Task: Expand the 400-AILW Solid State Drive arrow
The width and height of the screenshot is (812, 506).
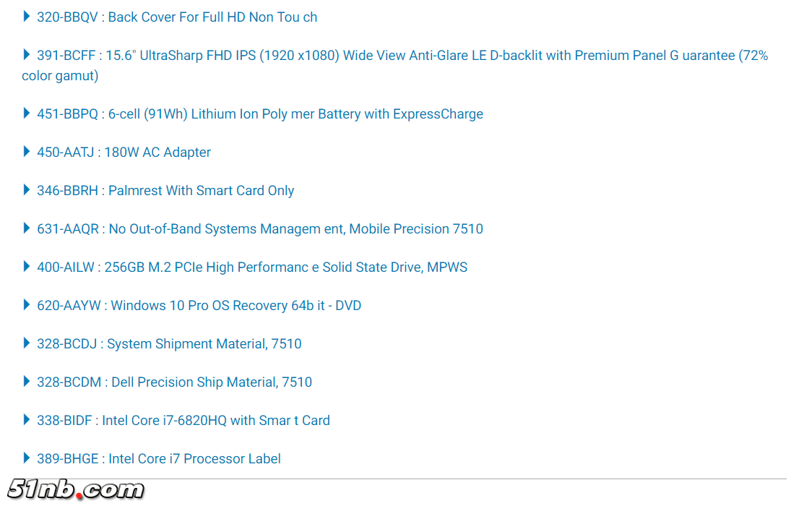Action: pyautogui.click(x=27, y=266)
